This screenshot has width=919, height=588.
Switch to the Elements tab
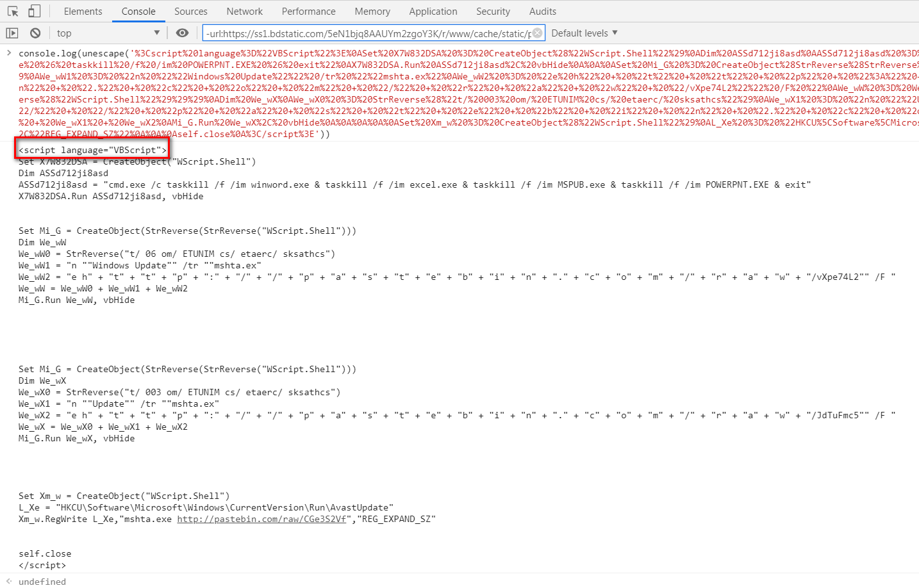click(83, 11)
